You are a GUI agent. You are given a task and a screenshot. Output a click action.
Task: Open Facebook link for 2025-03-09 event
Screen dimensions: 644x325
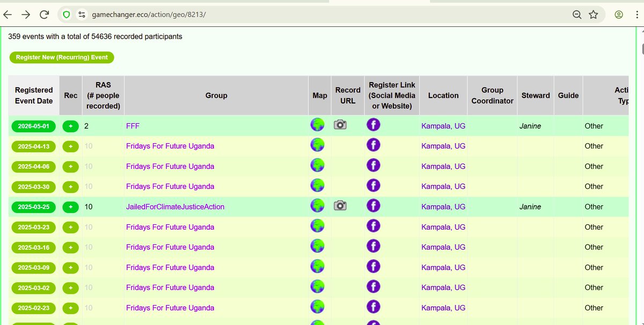coord(374,267)
